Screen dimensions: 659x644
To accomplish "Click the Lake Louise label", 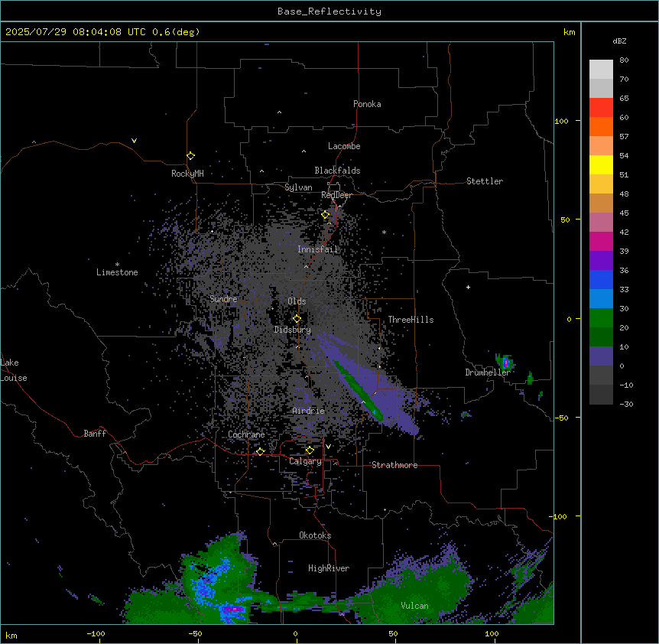I will tap(14, 370).
